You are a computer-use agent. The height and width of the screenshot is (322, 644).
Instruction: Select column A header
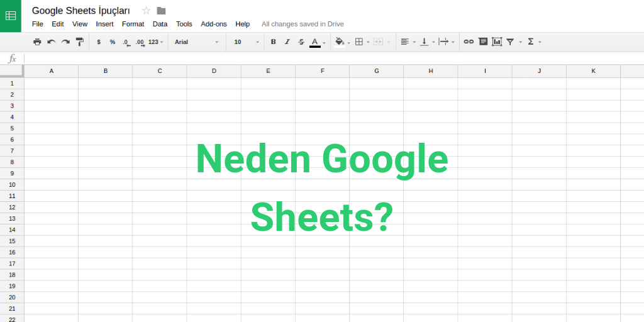pyautogui.click(x=52, y=71)
